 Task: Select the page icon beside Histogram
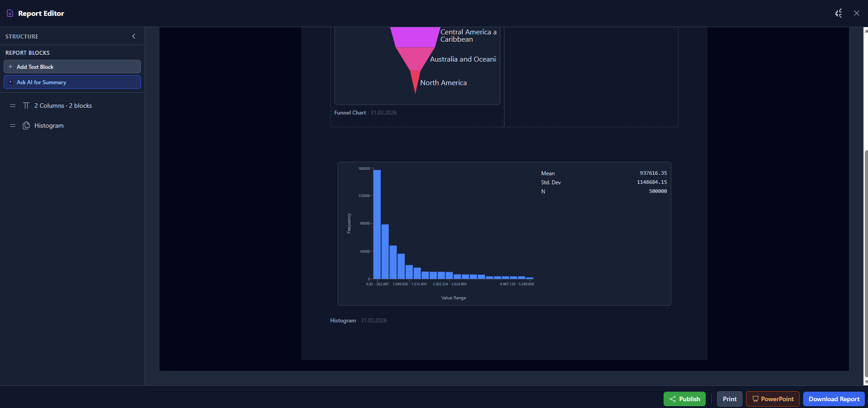tap(26, 125)
